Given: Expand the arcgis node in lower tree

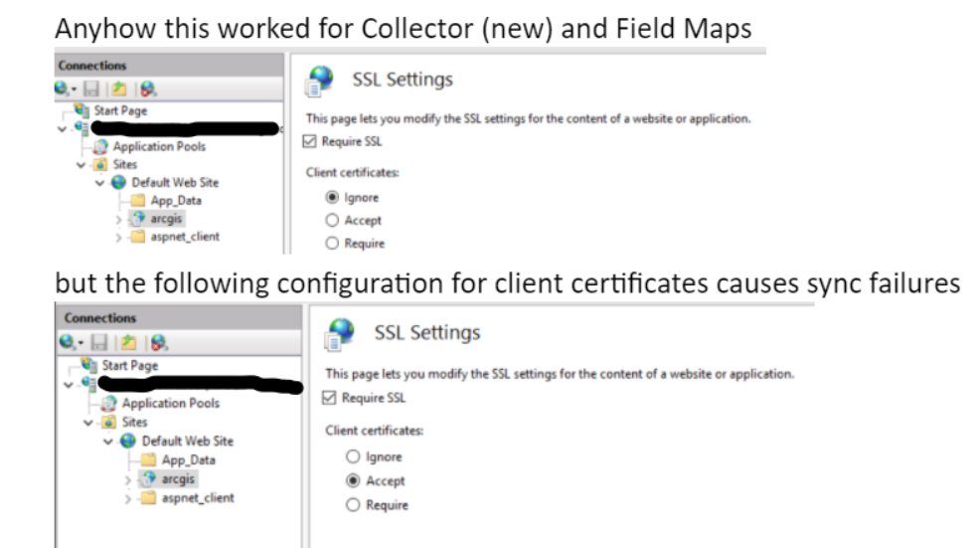Looking at the screenshot, I should click(127, 480).
